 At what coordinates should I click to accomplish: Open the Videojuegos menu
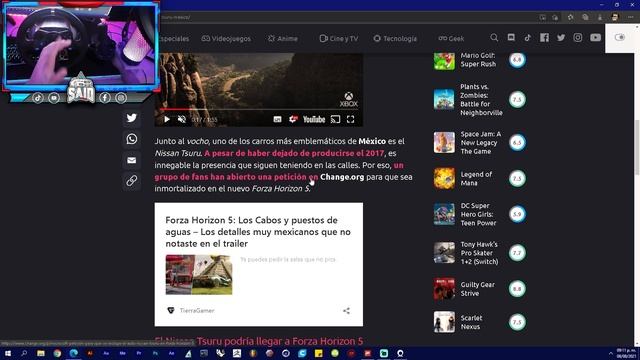coord(226,38)
